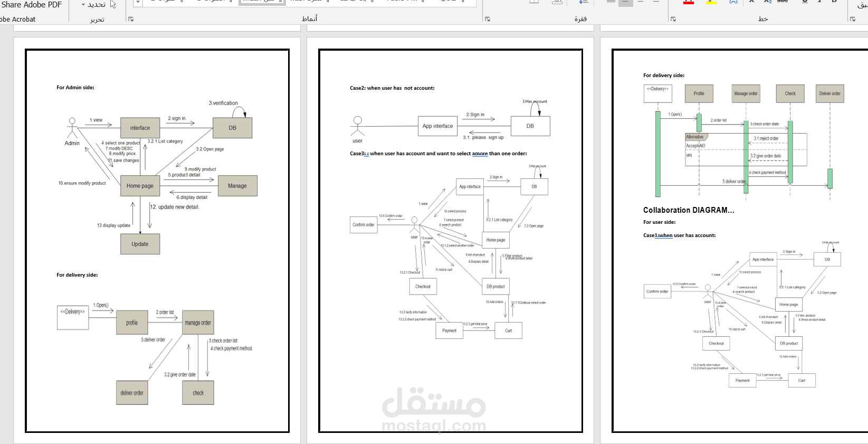
Task: Select the lowercase 'manage order' box on first page
Action: 198,323
